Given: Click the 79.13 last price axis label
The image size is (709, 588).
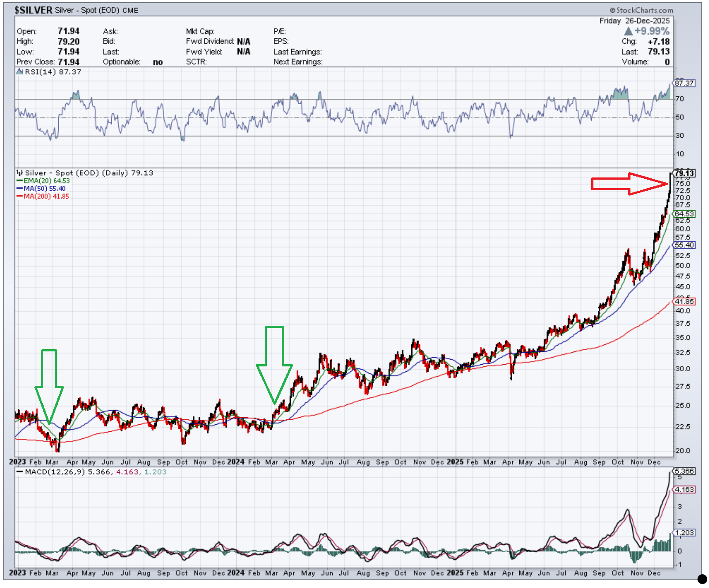Looking at the screenshot, I should point(684,173).
